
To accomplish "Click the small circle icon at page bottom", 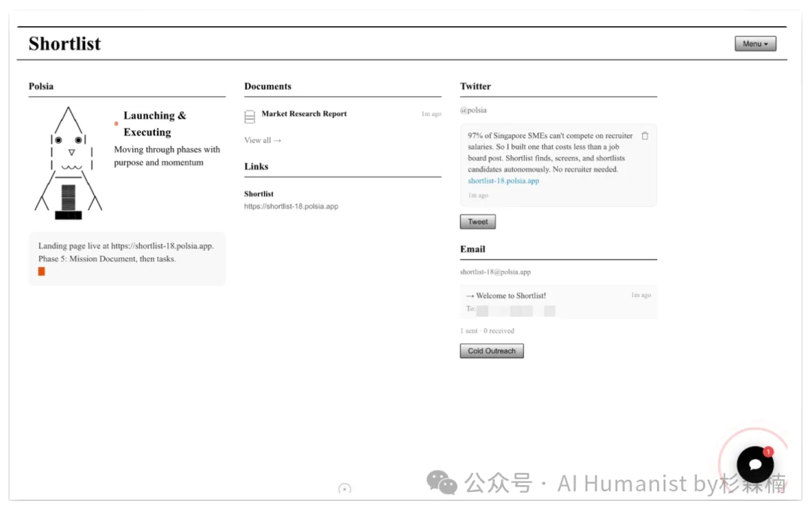I will tap(344, 489).
